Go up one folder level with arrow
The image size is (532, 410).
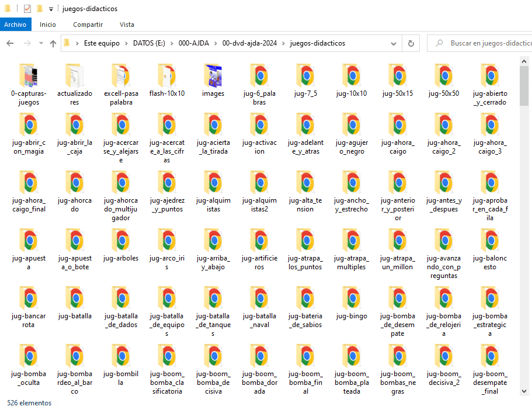coord(53,43)
